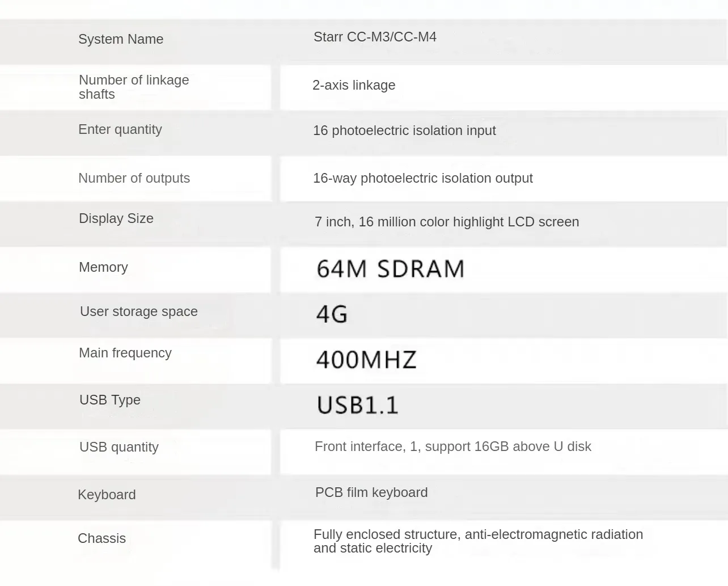Select the 7 inch LCD screen description
Image resolution: width=728 pixels, height=586 pixels.
tap(447, 222)
